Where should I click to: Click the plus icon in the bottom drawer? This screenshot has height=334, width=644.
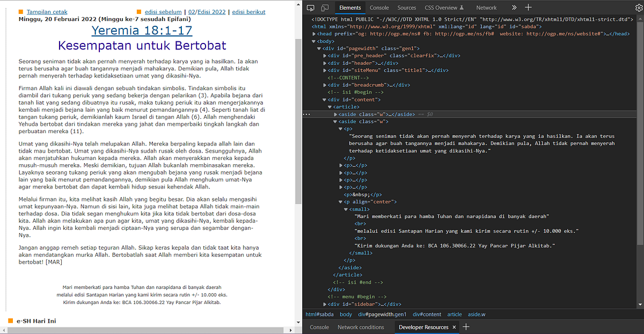466,326
